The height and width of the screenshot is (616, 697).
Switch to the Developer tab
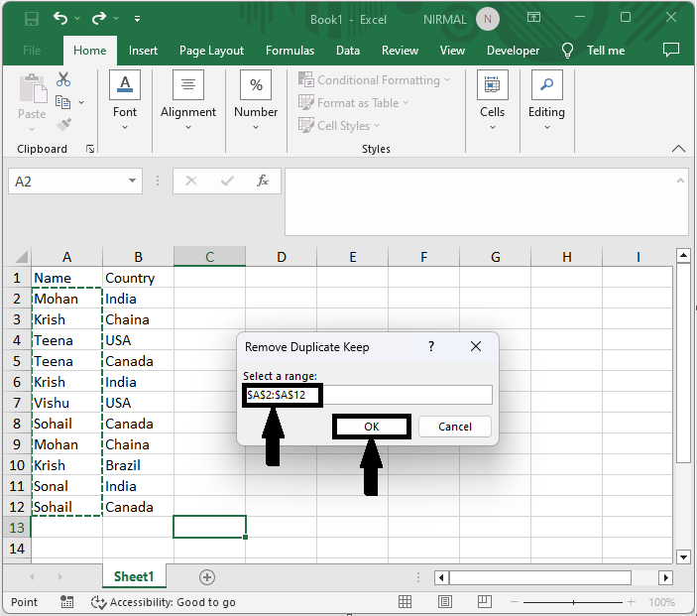coord(513,51)
